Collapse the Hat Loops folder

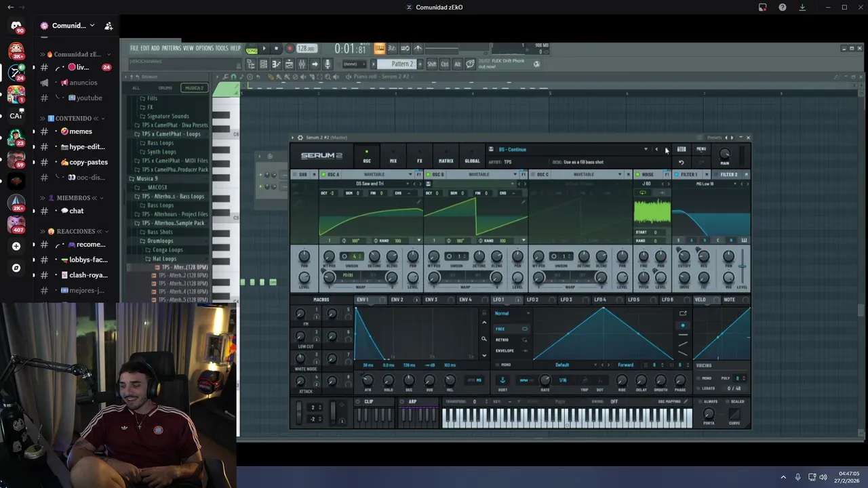164,258
